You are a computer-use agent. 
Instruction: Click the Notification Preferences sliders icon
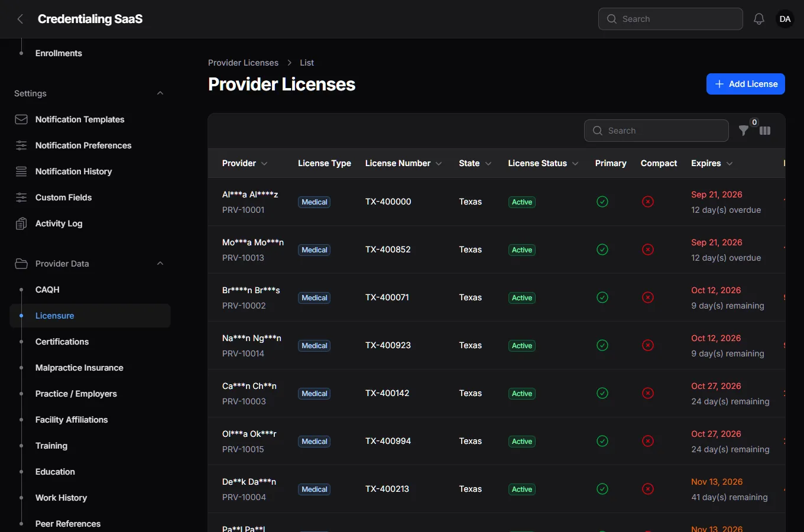(21, 145)
